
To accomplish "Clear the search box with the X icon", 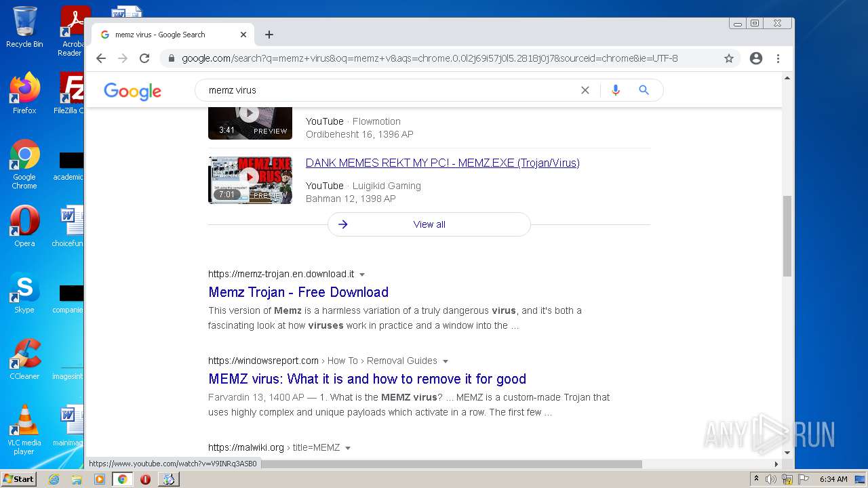I will pos(585,90).
